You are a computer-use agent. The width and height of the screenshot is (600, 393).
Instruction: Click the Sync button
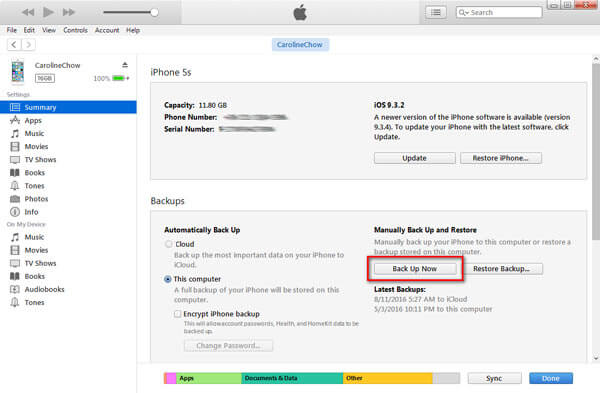coord(494,378)
